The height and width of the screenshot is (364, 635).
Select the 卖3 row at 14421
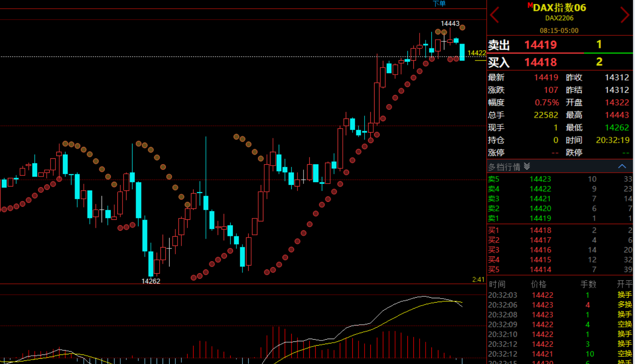560,199
